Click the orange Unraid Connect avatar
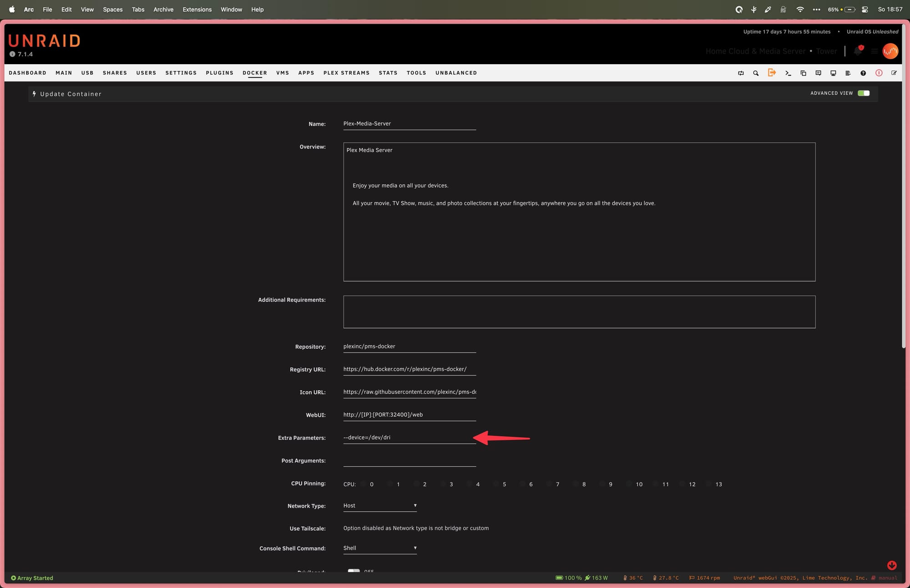This screenshot has height=588, width=910. click(x=890, y=51)
